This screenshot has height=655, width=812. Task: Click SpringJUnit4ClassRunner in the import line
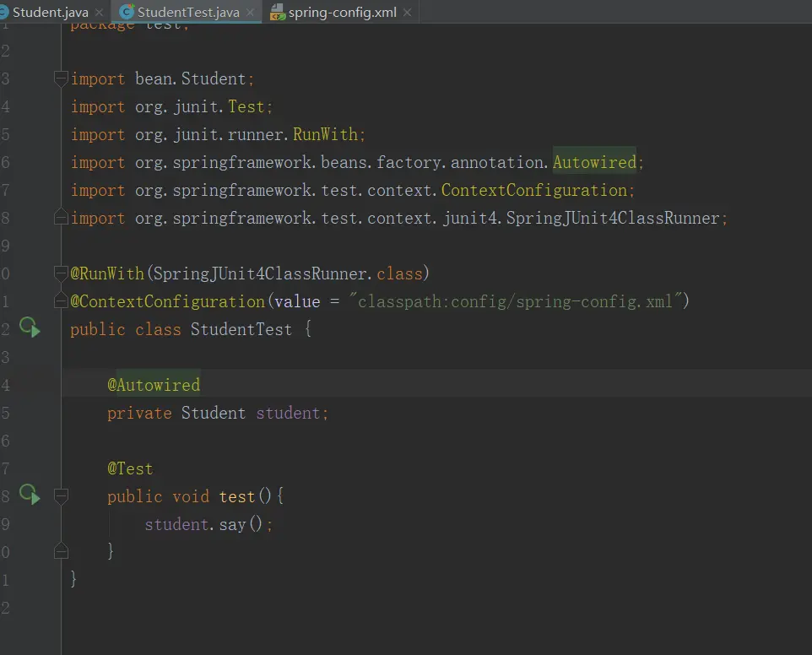(x=613, y=218)
